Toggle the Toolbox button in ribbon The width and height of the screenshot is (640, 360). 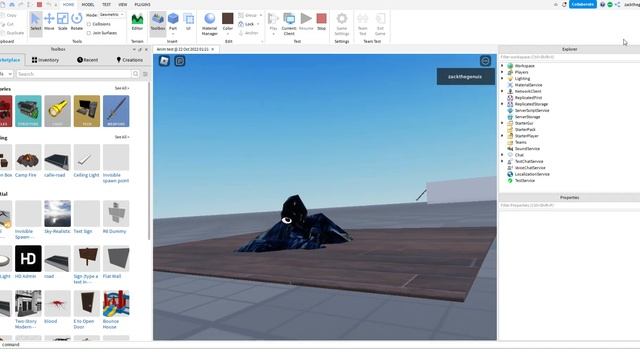pyautogui.click(x=158, y=22)
